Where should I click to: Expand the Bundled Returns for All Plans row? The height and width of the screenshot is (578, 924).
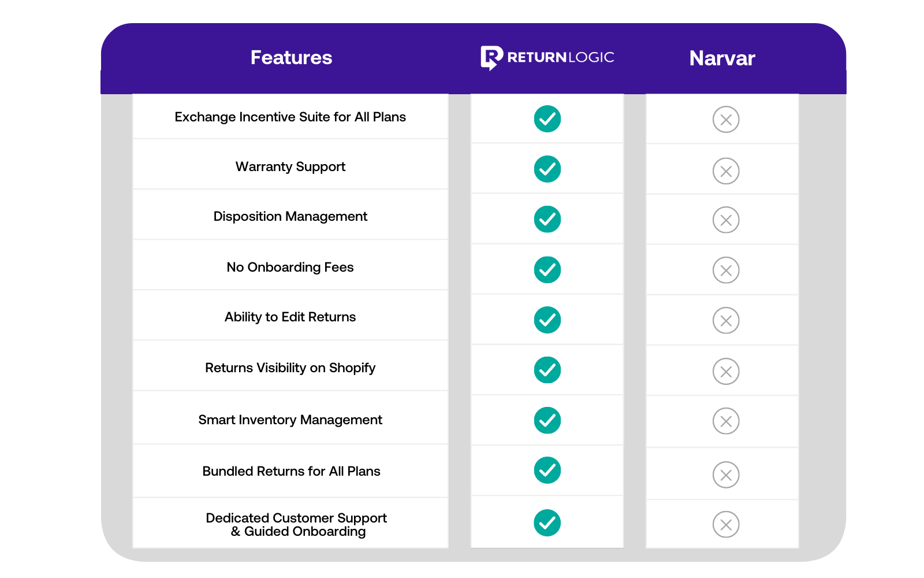point(290,471)
